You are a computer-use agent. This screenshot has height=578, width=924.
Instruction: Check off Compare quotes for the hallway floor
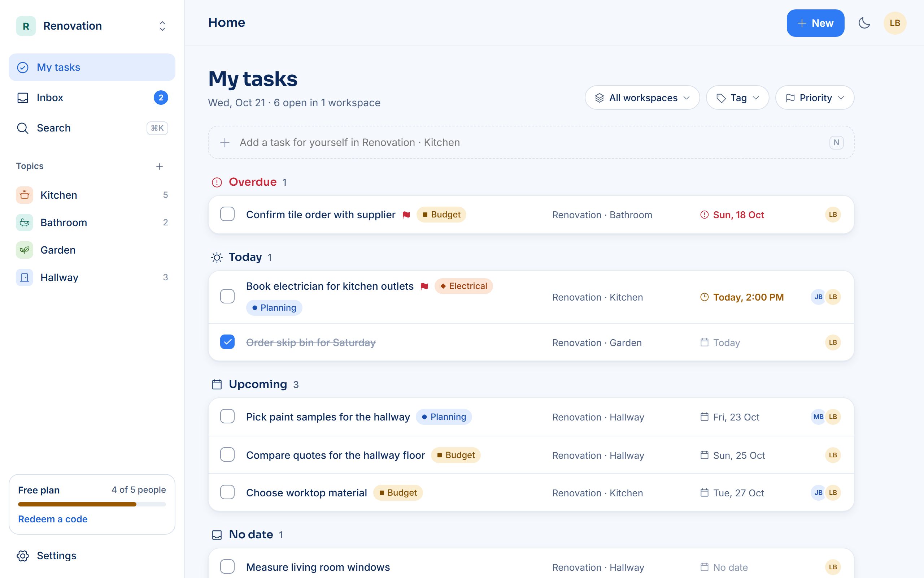pyautogui.click(x=227, y=454)
